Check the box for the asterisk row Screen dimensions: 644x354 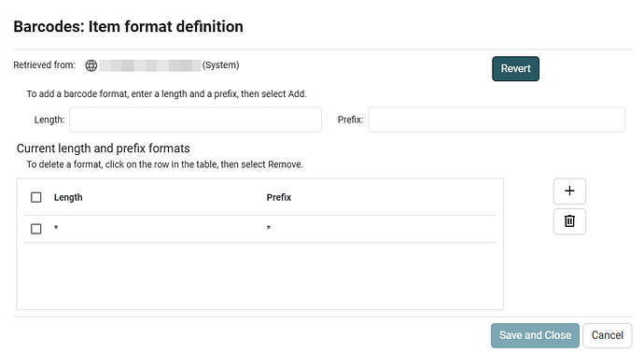click(x=36, y=229)
